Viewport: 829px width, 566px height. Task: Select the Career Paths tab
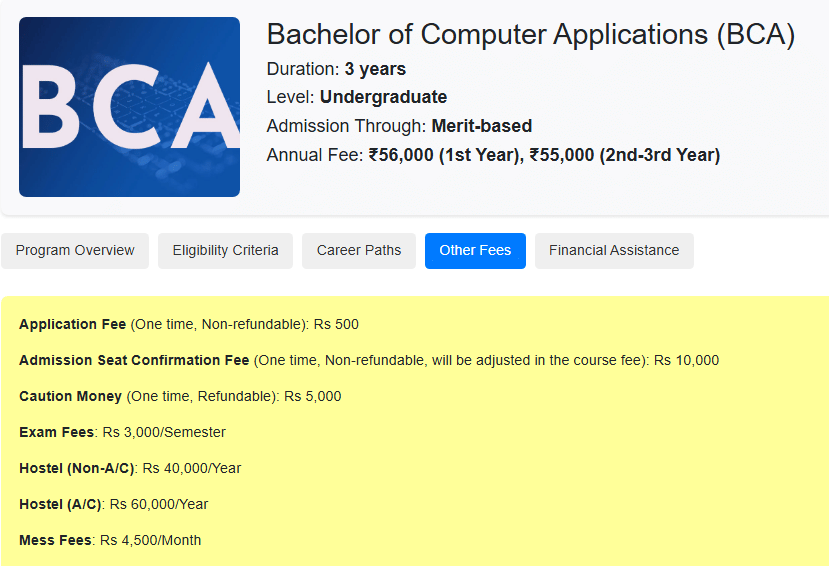(359, 250)
